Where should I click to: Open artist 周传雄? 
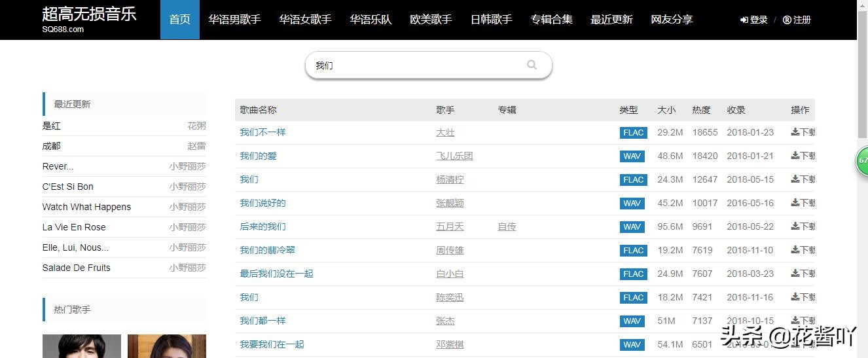450,250
